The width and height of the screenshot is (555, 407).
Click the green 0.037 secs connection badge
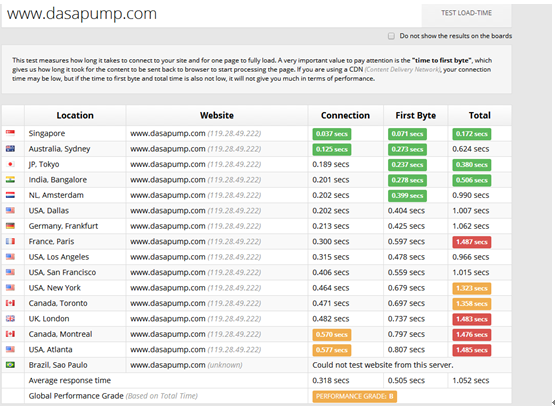pos(332,134)
